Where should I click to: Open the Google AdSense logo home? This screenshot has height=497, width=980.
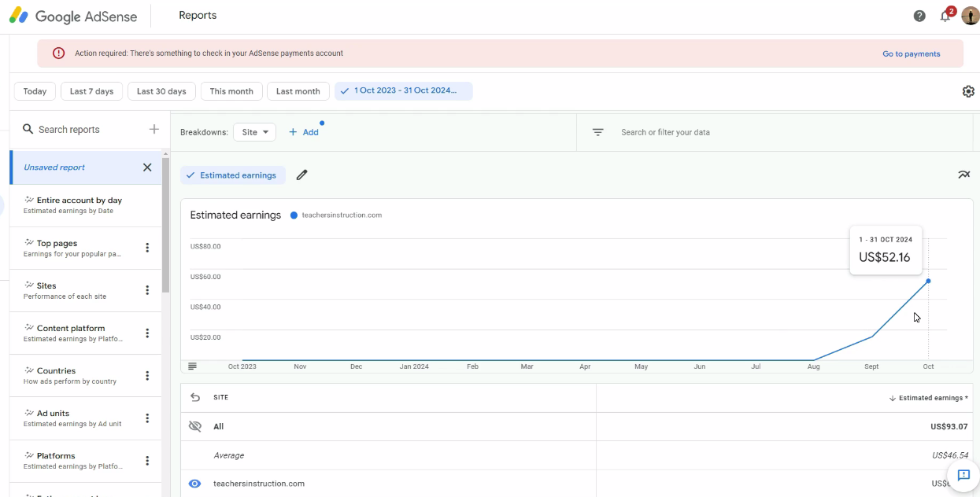click(x=72, y=16)
